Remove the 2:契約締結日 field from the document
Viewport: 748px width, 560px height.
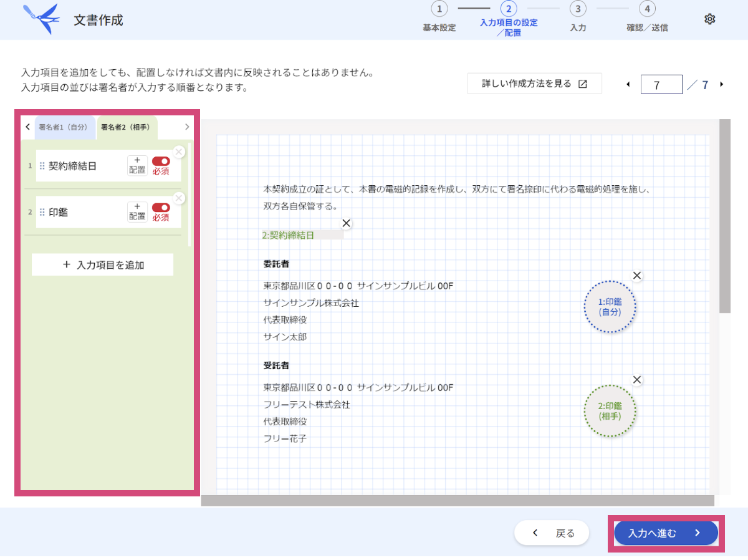(347, 223)
